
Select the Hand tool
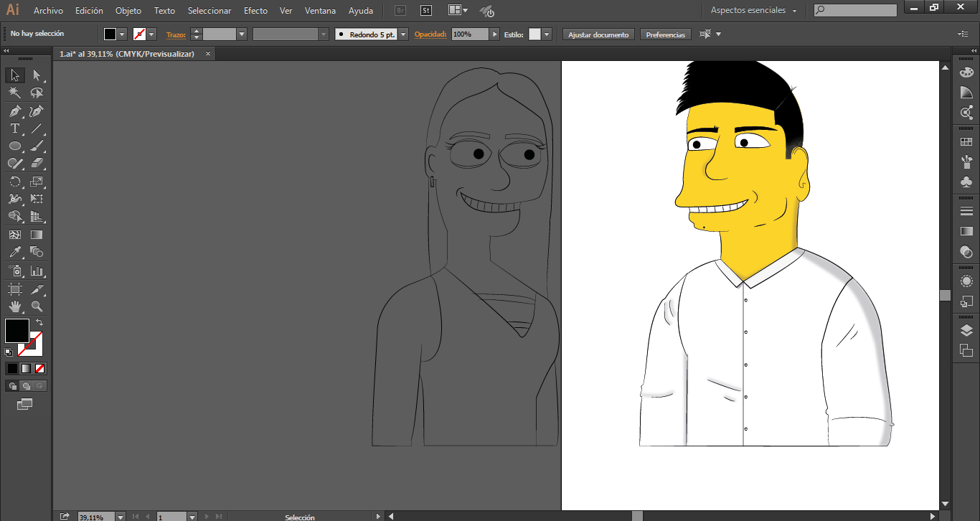coord(14,306)
